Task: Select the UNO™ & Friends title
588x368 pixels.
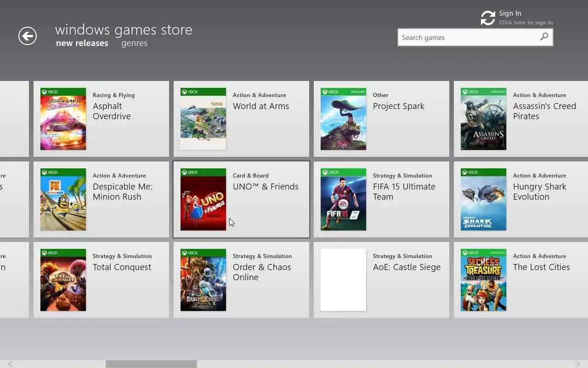Action: 266,186
